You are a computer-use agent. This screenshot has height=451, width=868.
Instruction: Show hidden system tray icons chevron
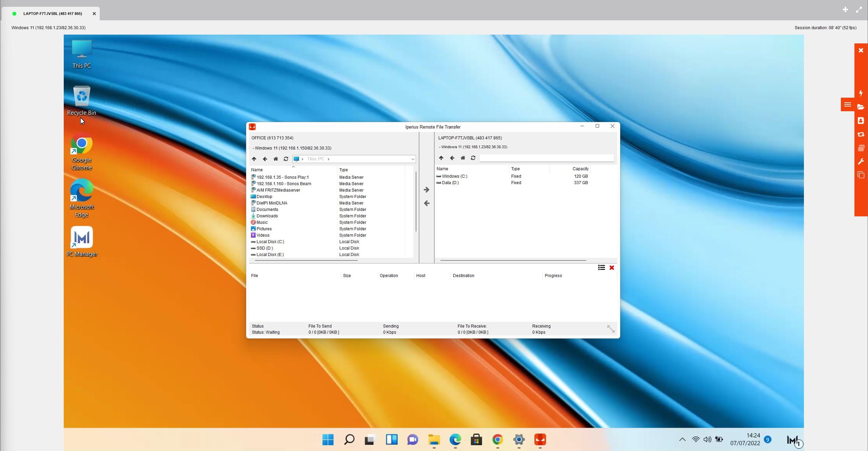tap(682, 439)
